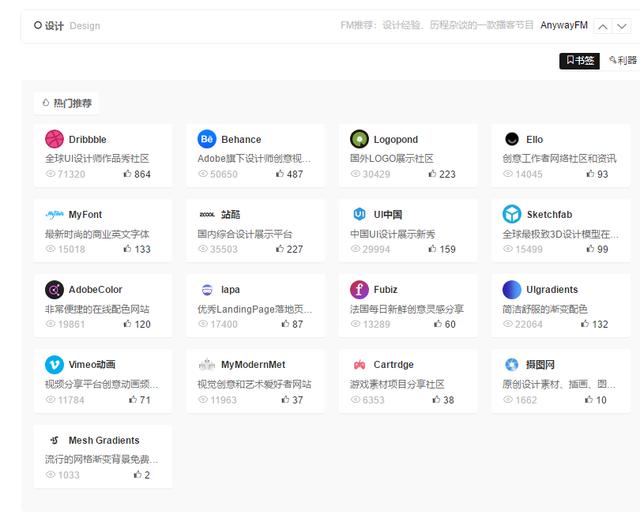
Task: Like Ello with thumbs-up 93
Action: (597, 174)
